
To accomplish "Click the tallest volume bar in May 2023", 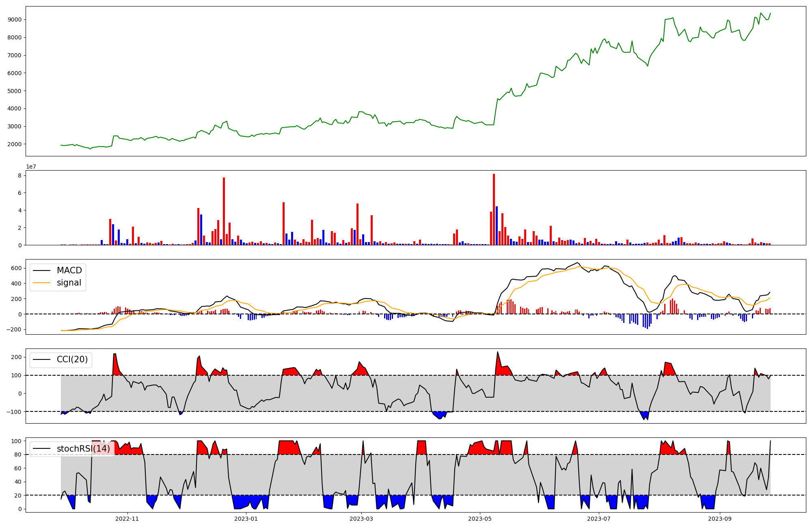I will [x=494, y=209].
